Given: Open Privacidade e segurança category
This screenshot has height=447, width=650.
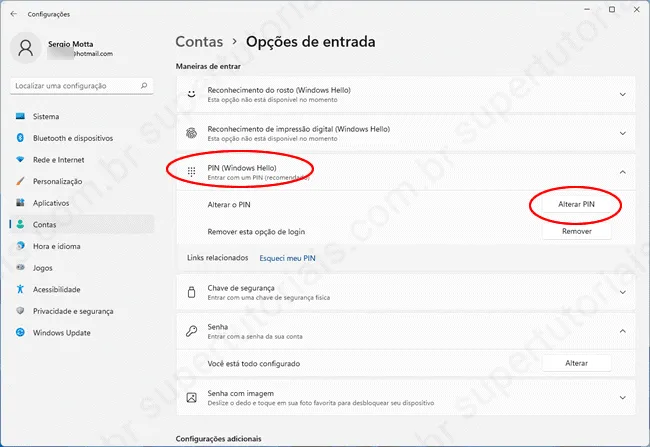Looking at the screenshot, I should [81, 311].
